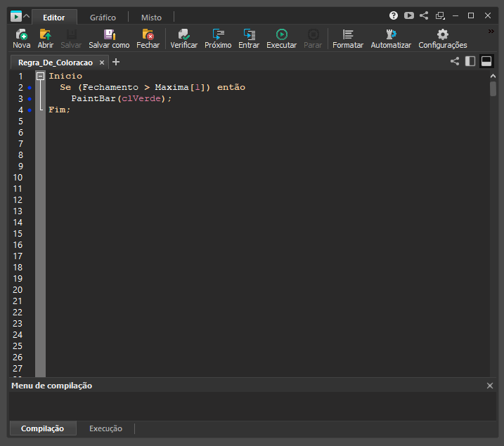Viewport: 504px width, 446px height.
Task: Click the então keyword on line 2
Action: tap(231, 87)
